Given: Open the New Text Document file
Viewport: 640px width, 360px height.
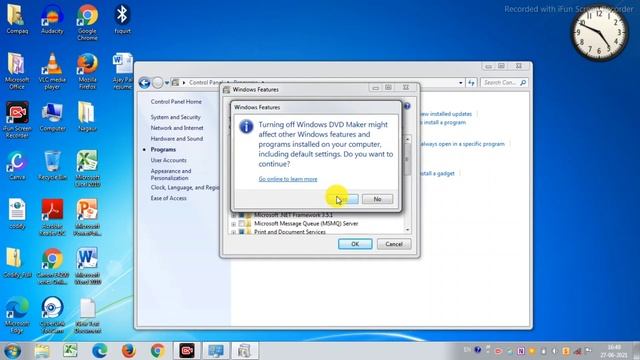Looking at the screenshot, I should [87, 315].
